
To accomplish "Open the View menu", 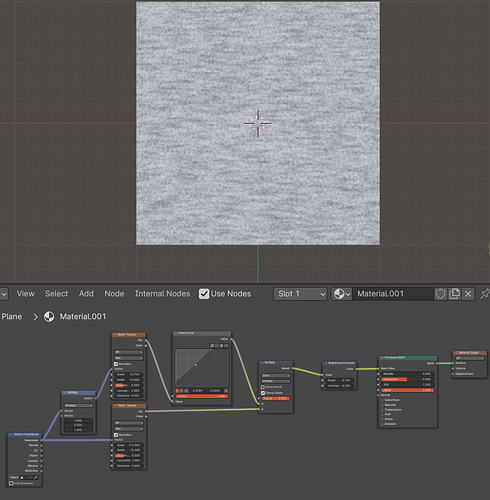I will point(26,294).
